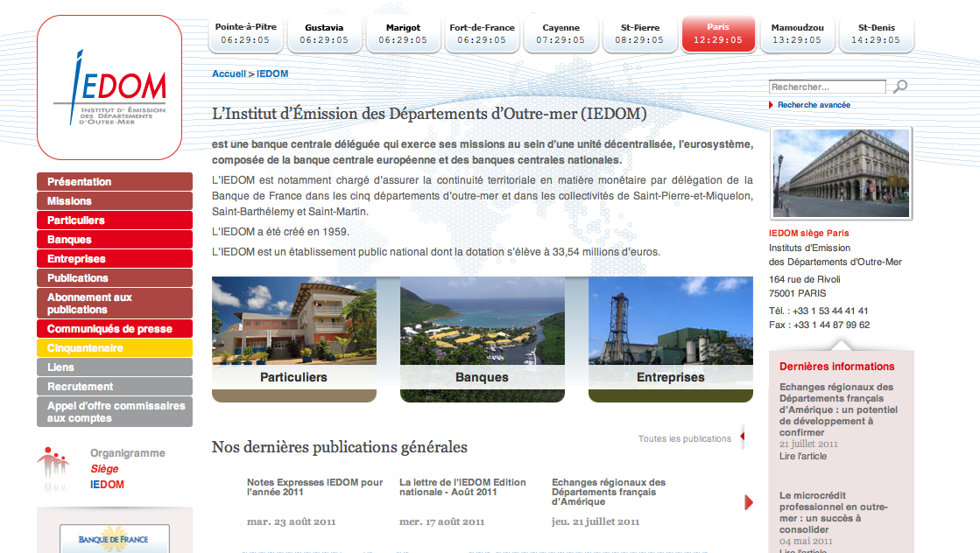Select Particuliers in the sidebar menu
980x553 pixels.
click(x=115, y=220)
